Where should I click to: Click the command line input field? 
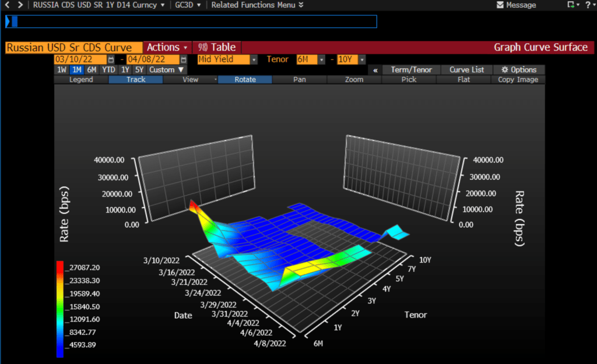coord(192,22)
